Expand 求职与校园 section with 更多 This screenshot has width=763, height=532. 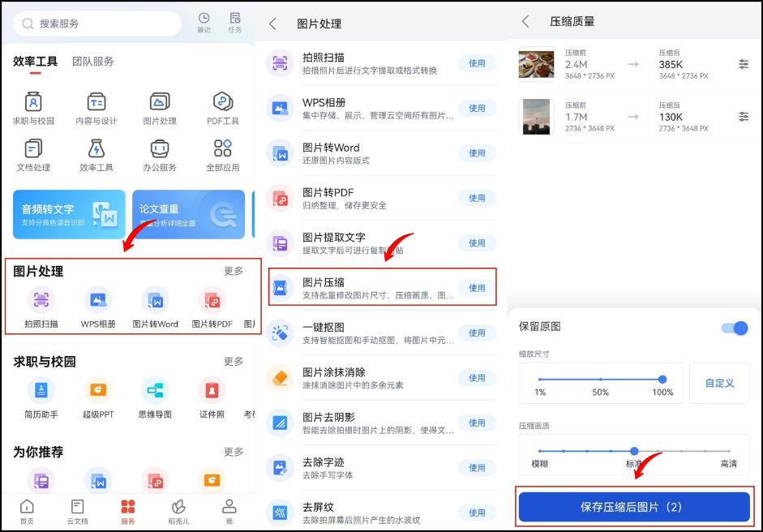pos(234,361)
